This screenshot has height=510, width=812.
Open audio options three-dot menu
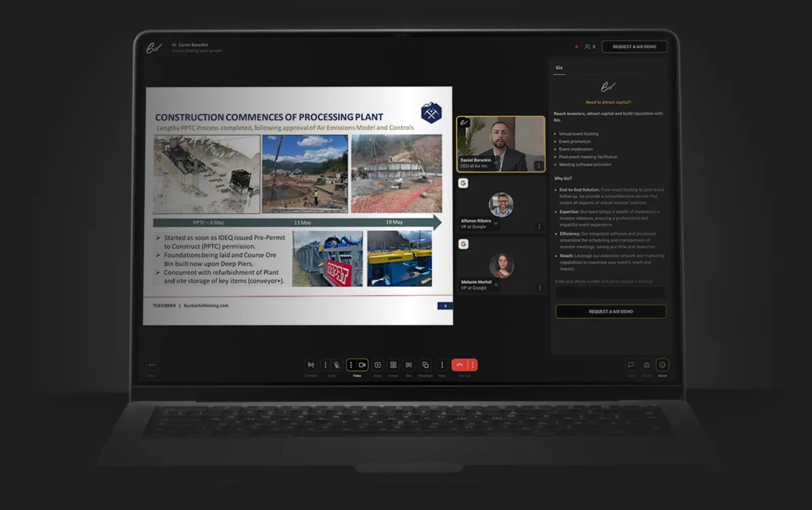point(326,365)
